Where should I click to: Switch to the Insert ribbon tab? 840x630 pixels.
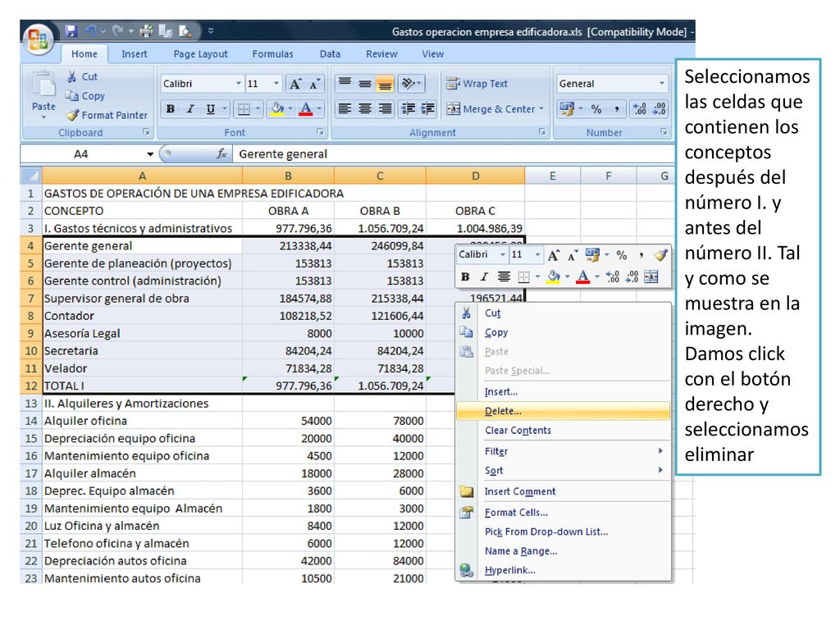click(x=134, y=54)
